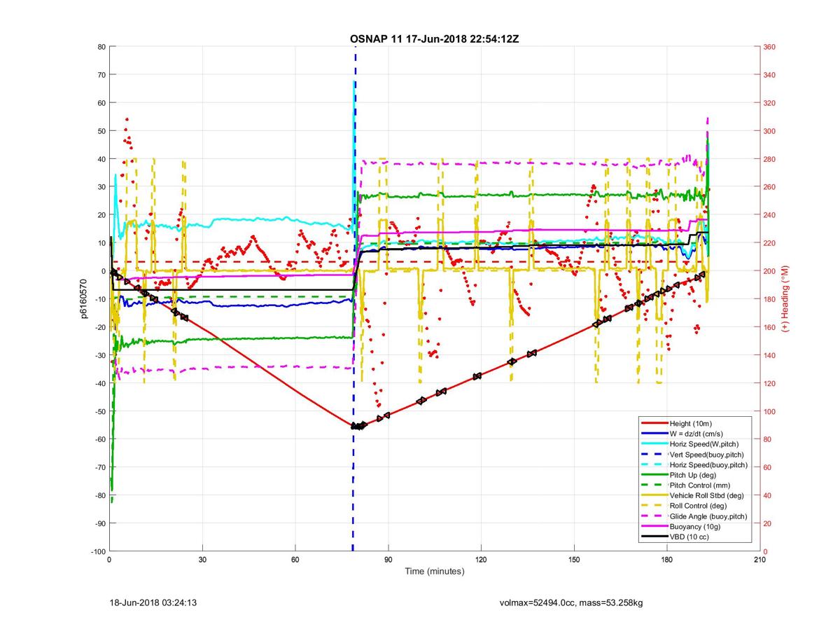Select the 'VBD (10 cc)' legend entry

689,537
